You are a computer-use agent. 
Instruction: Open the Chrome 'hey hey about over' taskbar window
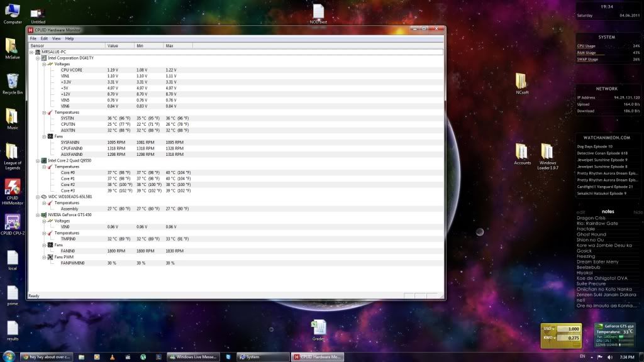click(x=47, y=357)
